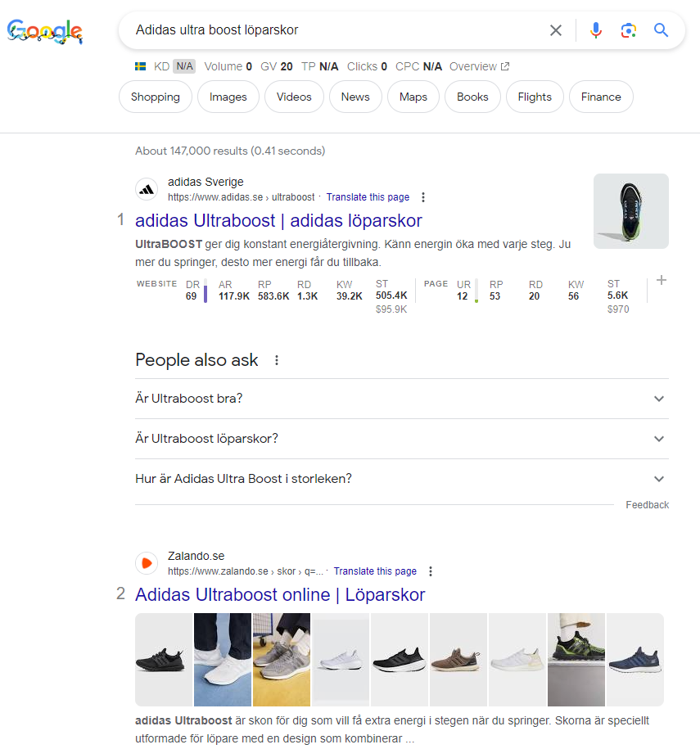Click the plus icon beside the adidas metrics row
The width and height of the screenshot is (700, 749).
(662, 280)
